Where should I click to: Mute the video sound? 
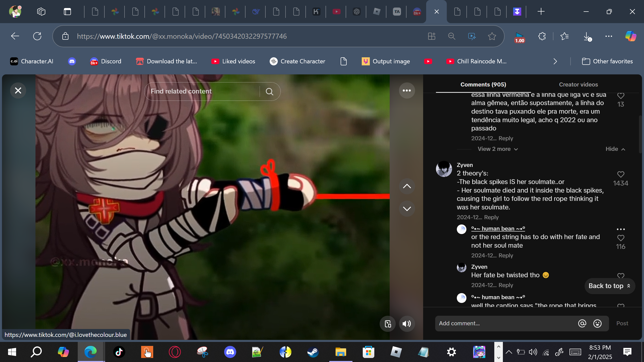coord(407,324)
